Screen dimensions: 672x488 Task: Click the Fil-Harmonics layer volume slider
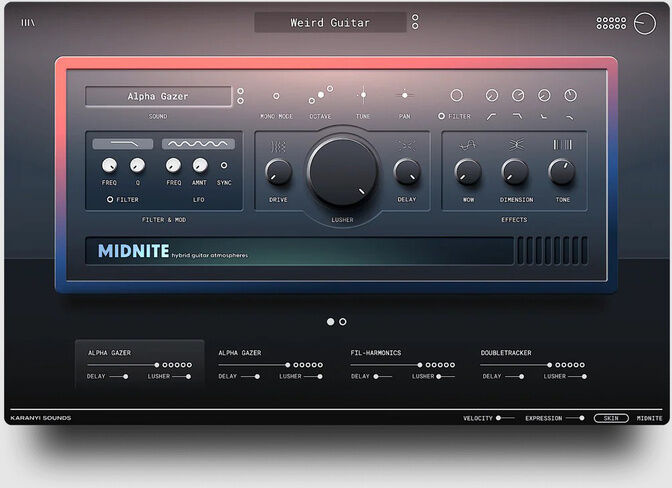pos(386,365)
